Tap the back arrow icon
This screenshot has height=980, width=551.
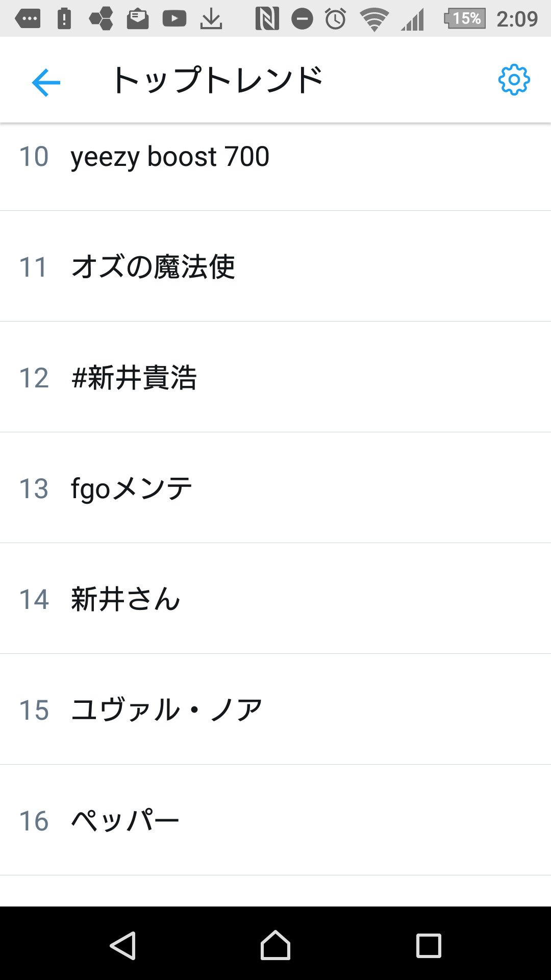point(46,82)
